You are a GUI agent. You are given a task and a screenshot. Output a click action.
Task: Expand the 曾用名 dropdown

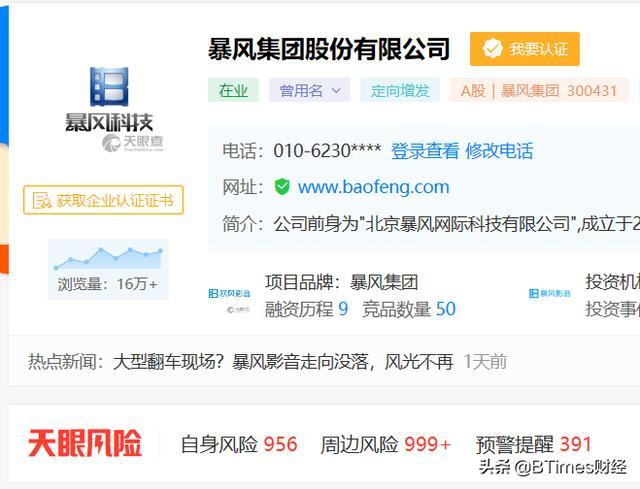[309, 90]
